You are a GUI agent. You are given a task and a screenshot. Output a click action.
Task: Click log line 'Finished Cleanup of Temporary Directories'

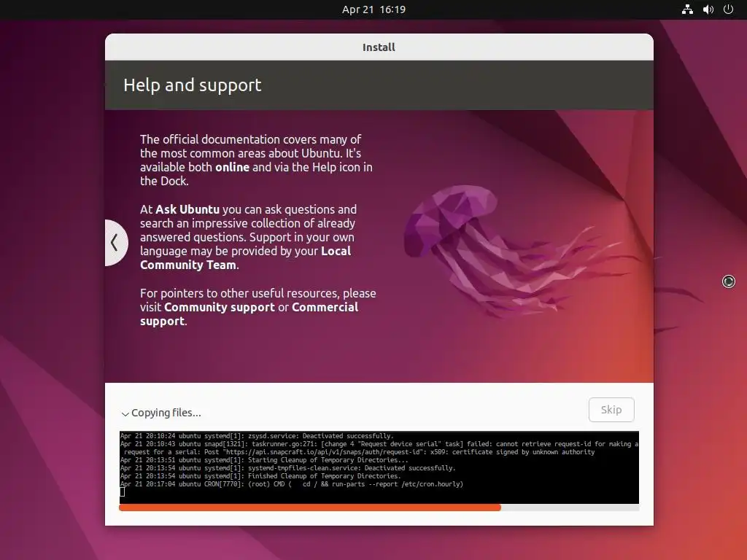tap(260, 476)
